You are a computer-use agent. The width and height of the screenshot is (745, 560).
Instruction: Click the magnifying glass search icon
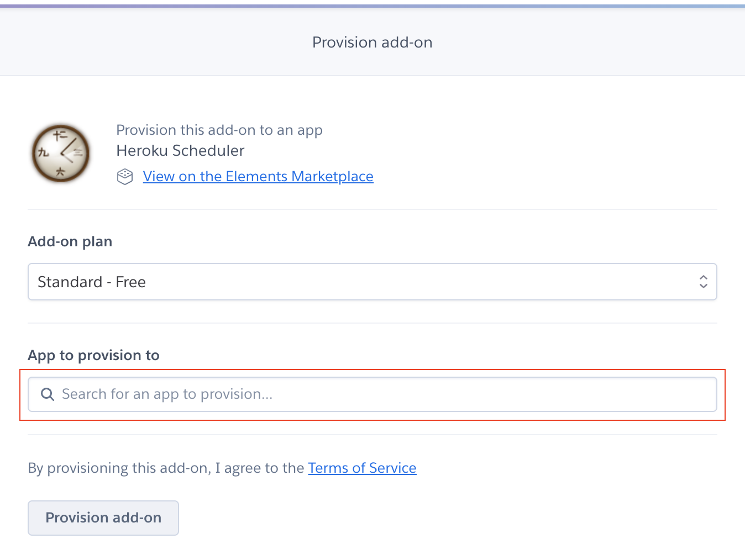pos(48,394)
